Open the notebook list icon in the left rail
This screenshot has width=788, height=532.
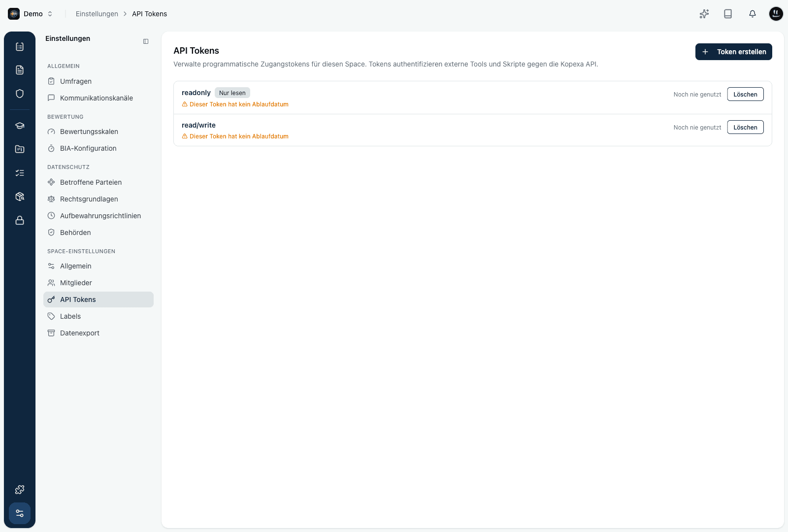point(20,46)
